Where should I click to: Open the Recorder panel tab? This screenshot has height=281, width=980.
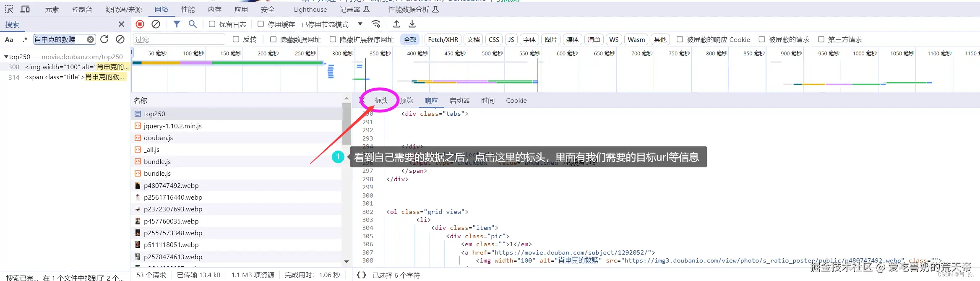click(x=354, y=9)
